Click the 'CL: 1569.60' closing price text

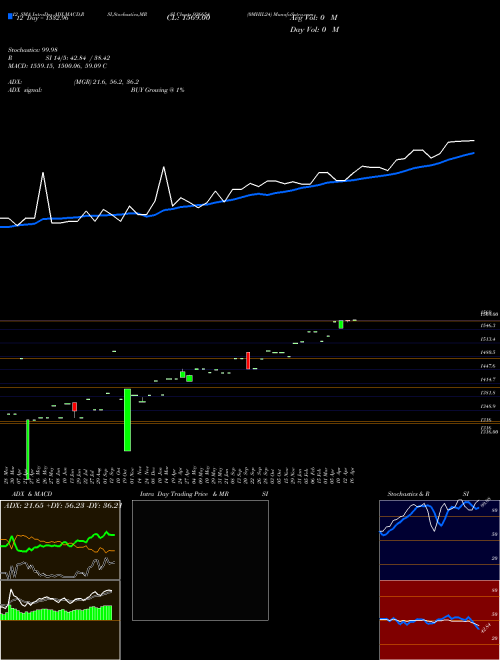pyautogui.click(x=188, y=18)
